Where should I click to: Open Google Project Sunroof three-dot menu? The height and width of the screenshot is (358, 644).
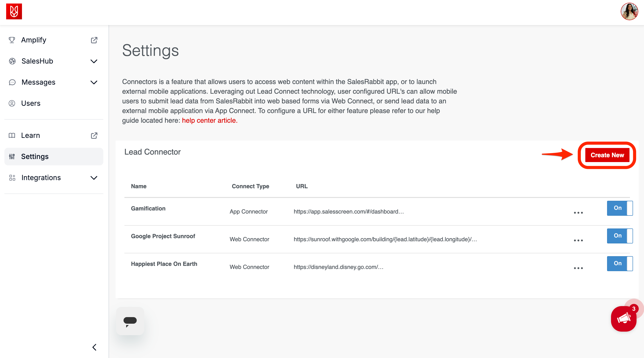click(578, 240)
